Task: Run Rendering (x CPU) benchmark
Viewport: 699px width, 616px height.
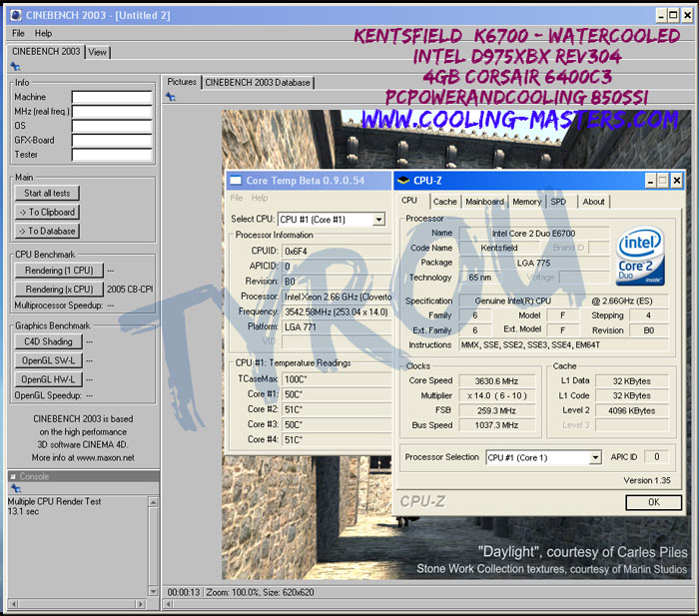Action: point(59,290)
